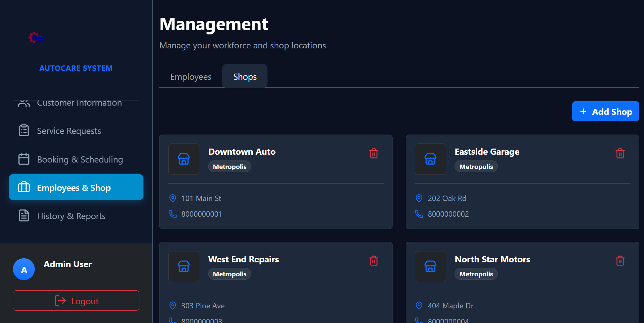Click the Admin User avatar

coord(24,269)
